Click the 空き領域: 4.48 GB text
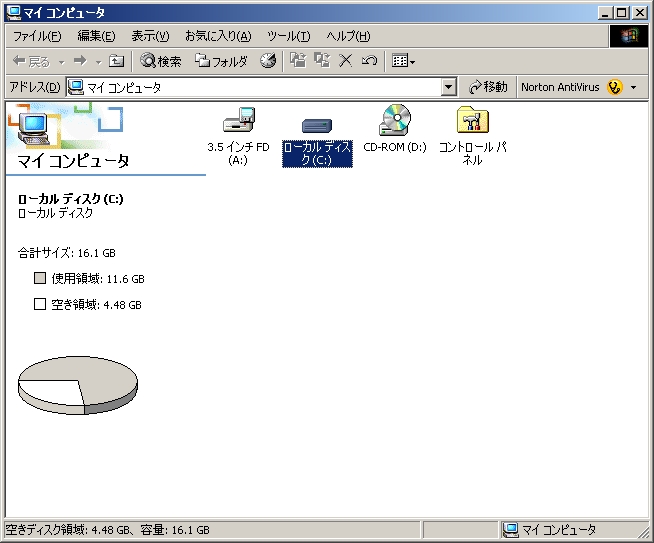Image resolution: width=654 pixels, height=543 pixels. [x=96, y=304]
